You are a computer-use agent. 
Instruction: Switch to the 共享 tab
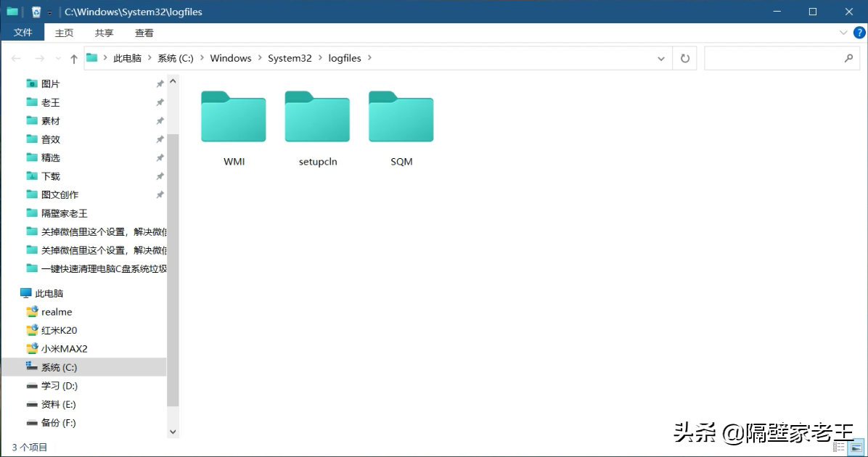[104, 33]
